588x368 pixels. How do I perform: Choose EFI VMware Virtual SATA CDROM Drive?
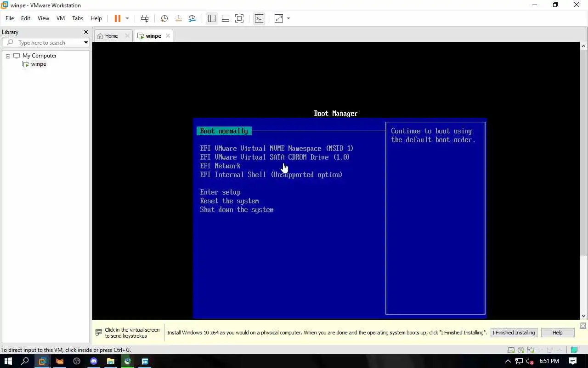[275, 157]
